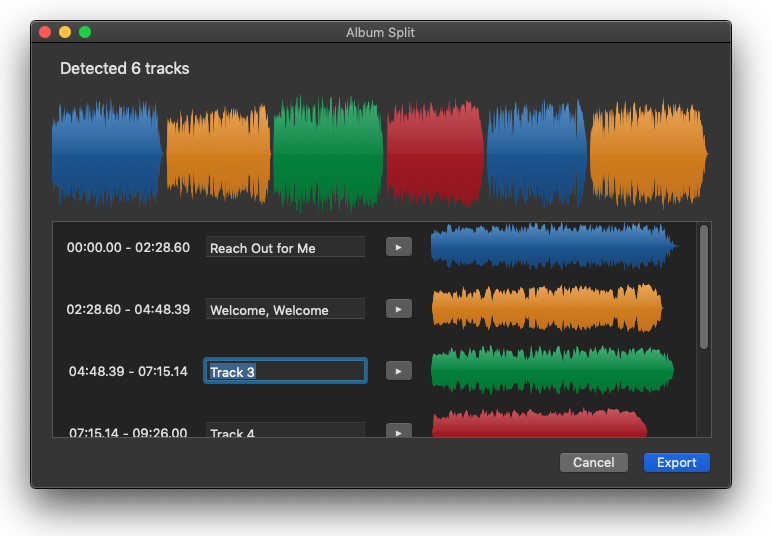Screen dimensions: 772x536
Task: Cancel the album split
Action: click(594, 463)
